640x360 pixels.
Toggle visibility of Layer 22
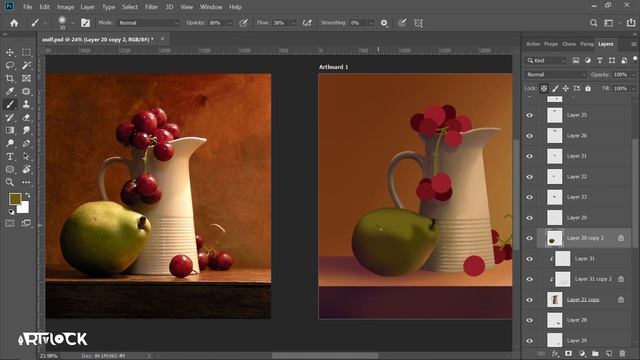pyautogui.click(x=529, y=177)
